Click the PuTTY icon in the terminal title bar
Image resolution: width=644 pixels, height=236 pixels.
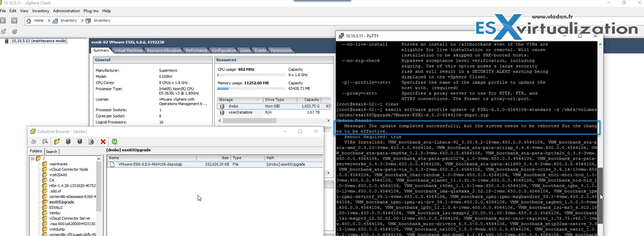tap(341, 35)
